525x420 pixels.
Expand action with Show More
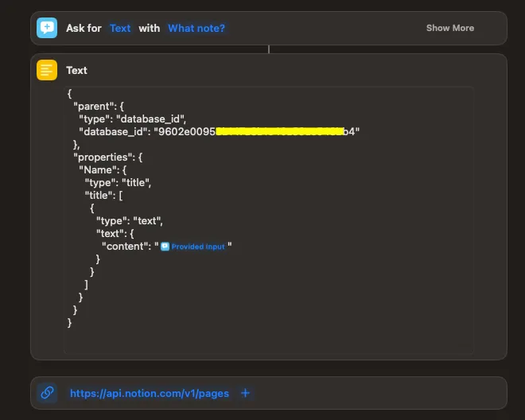[450, 28]
